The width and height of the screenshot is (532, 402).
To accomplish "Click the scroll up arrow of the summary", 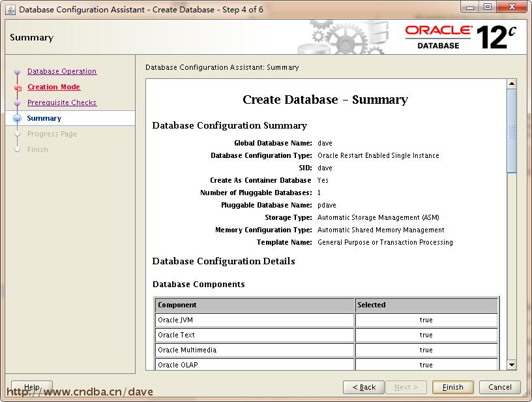I will coord(512,84).
